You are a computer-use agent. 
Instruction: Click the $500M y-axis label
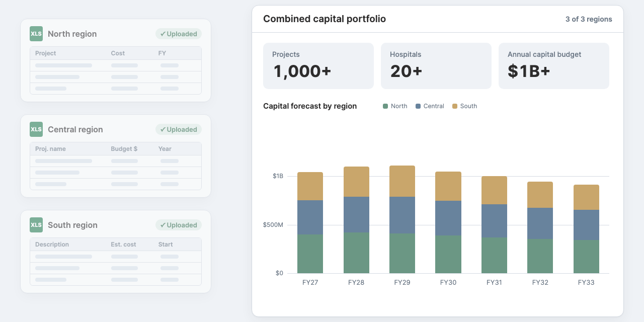[x=273, y=224]
